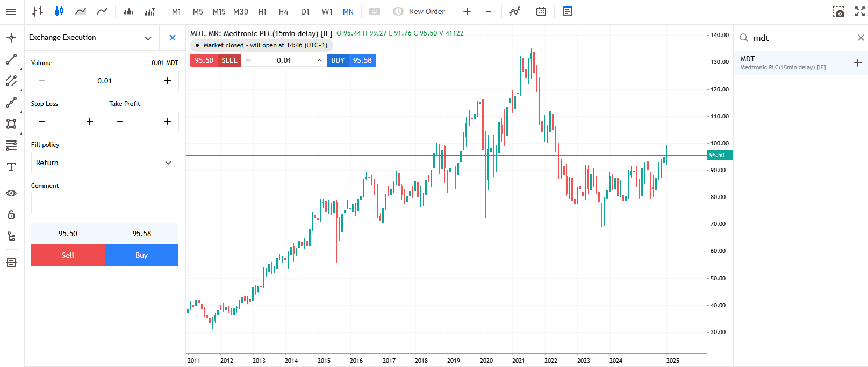Select the text annotation tool

coord(11,167)
